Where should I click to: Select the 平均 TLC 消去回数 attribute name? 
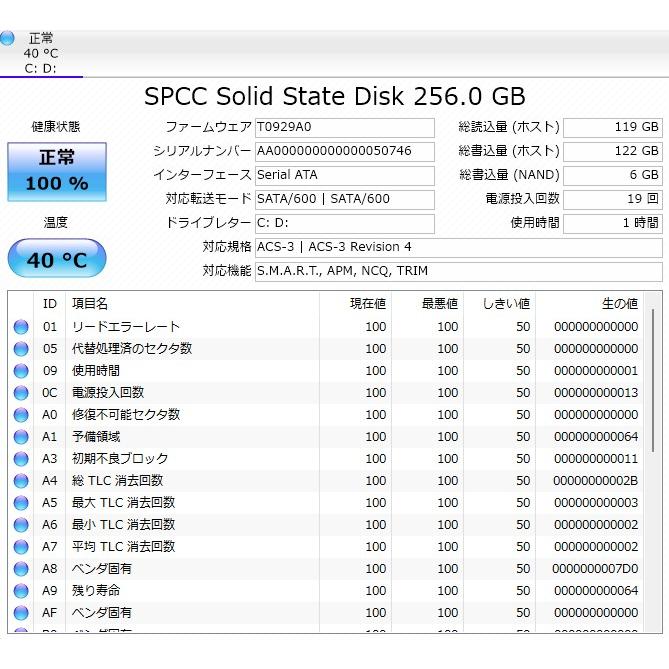click(x=123, y=547)
